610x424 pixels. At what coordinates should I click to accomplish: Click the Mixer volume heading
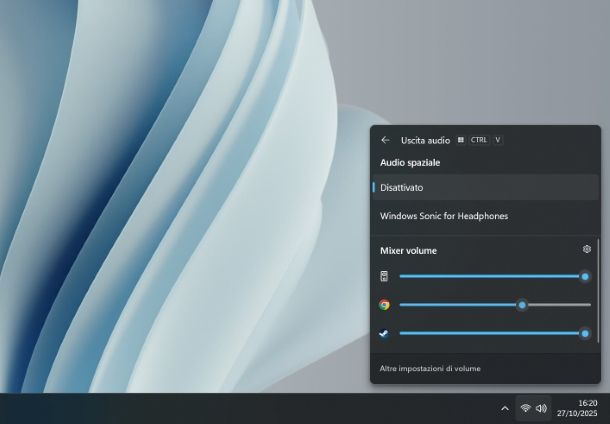408,251
